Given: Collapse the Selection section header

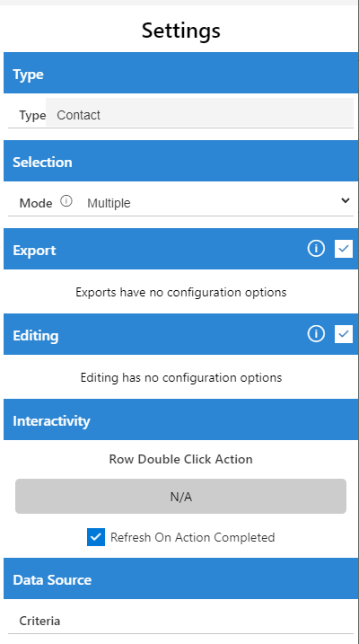Looking at the screenshot, I should [180, 161].
